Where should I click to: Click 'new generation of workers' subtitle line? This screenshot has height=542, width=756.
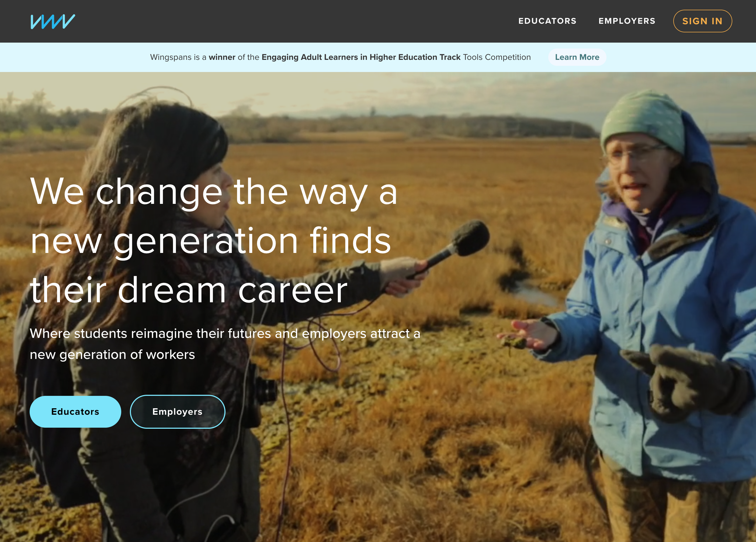click(x=112, y=354)
